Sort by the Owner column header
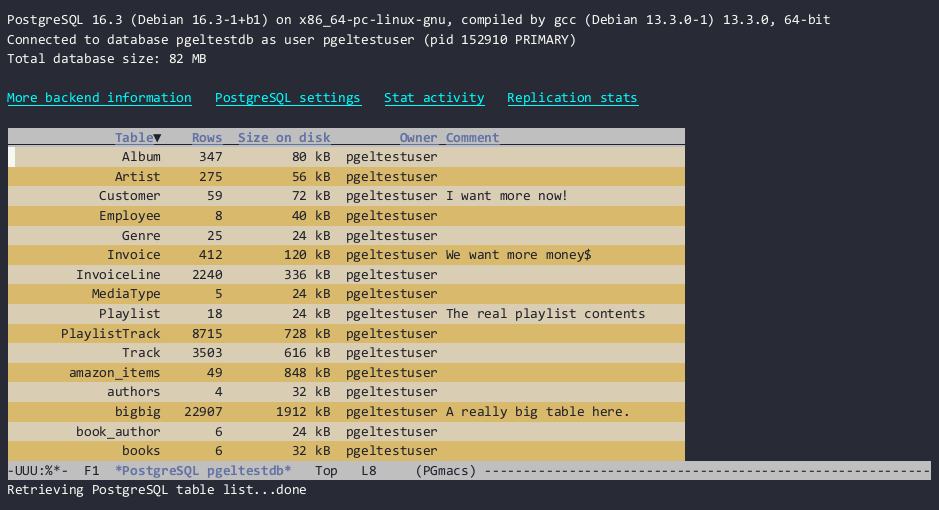 418,138
